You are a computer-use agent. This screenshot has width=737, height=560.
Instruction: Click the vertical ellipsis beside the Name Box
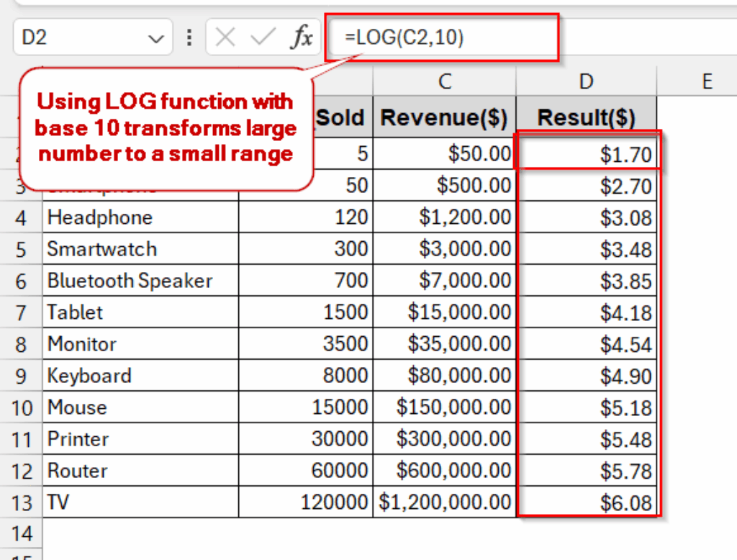[x=189, y=37]
